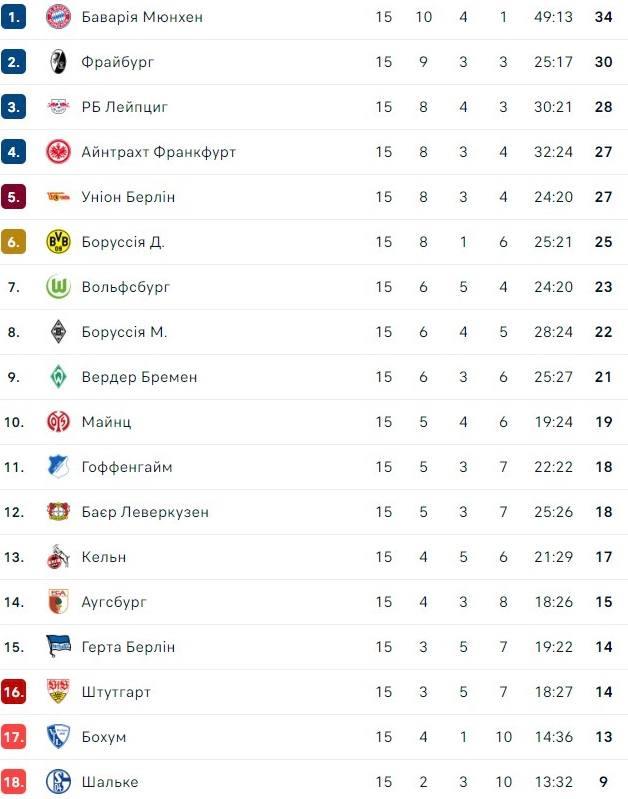Click the Бохум row position 17 badge
628x799 pixels.
[x=14, y=737]
